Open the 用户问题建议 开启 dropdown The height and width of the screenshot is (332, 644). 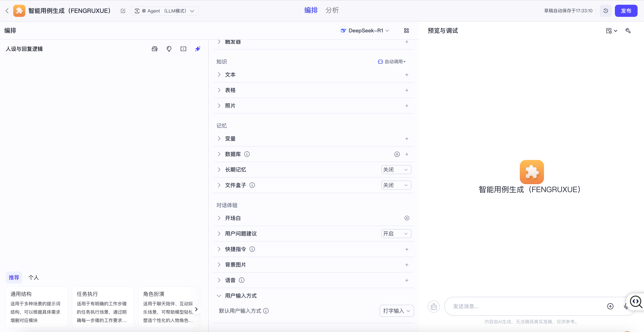[x=396, y=234]
